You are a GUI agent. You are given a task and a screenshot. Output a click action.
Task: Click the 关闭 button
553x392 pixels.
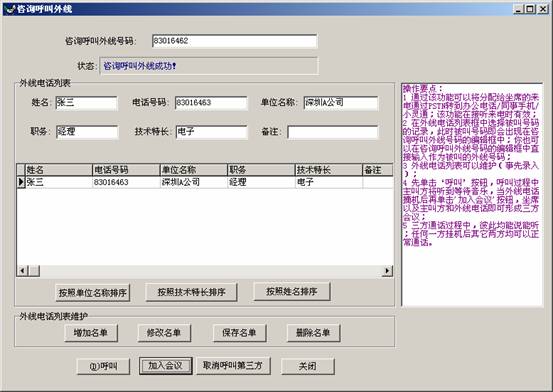pyautogui.click(x=308, y=366)
